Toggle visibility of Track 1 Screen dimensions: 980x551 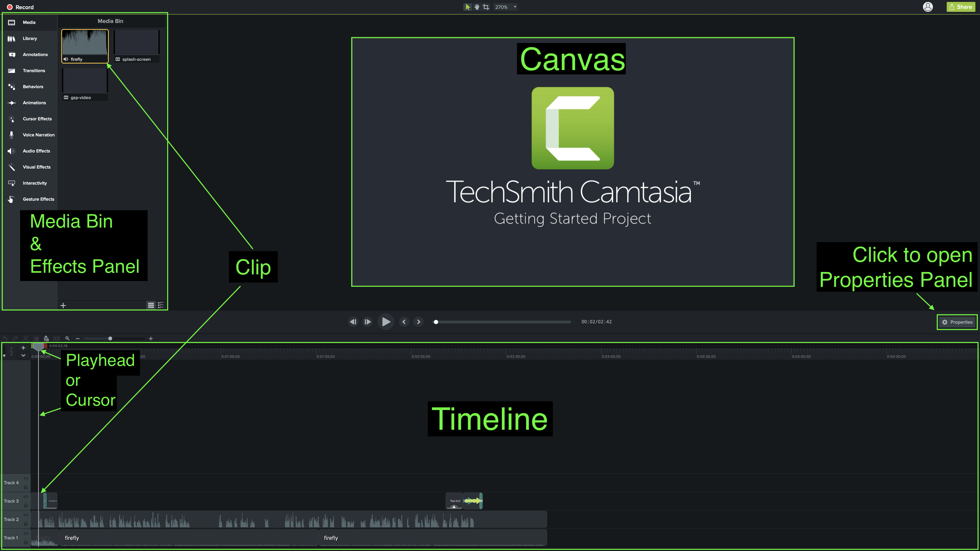tap(26, 533)
